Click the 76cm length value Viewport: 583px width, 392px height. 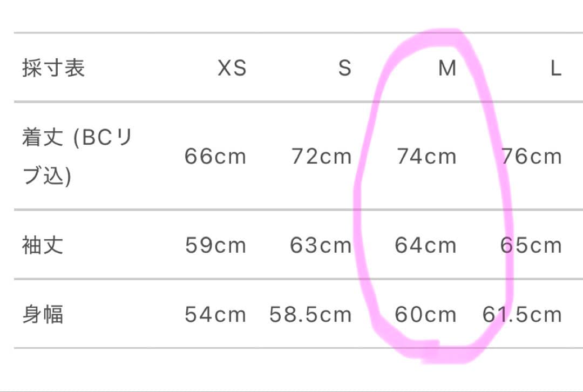[531, 157]
